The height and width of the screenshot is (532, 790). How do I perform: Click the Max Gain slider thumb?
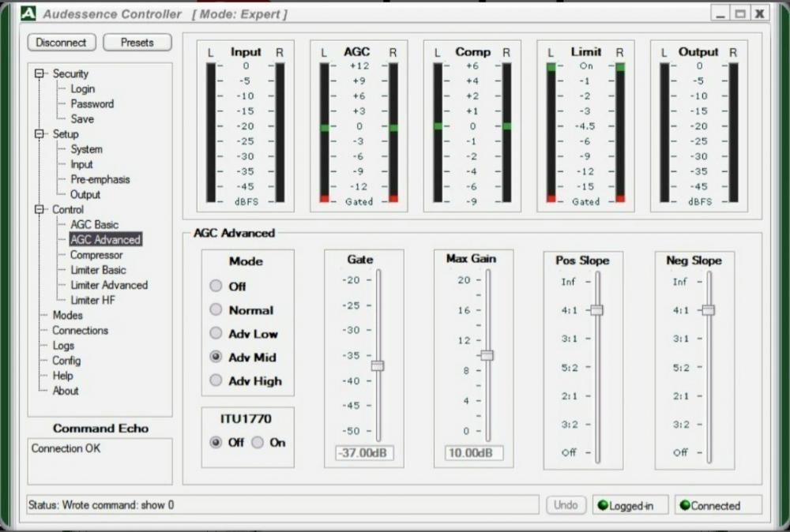click(x=487, y=355)
